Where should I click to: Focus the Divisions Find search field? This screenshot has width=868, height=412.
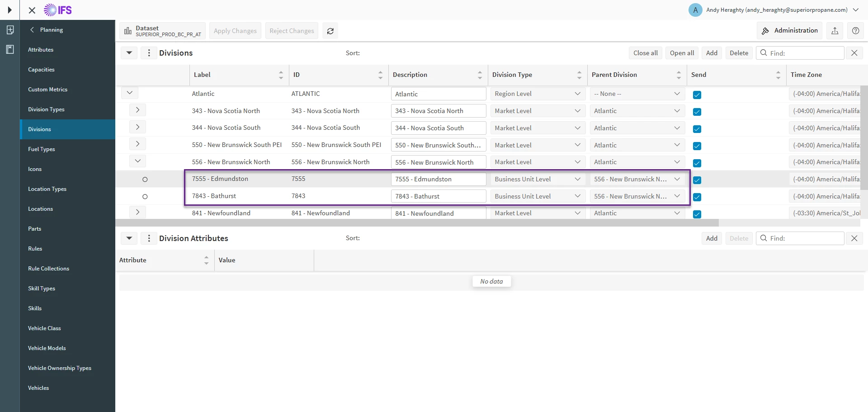point(800,53)
